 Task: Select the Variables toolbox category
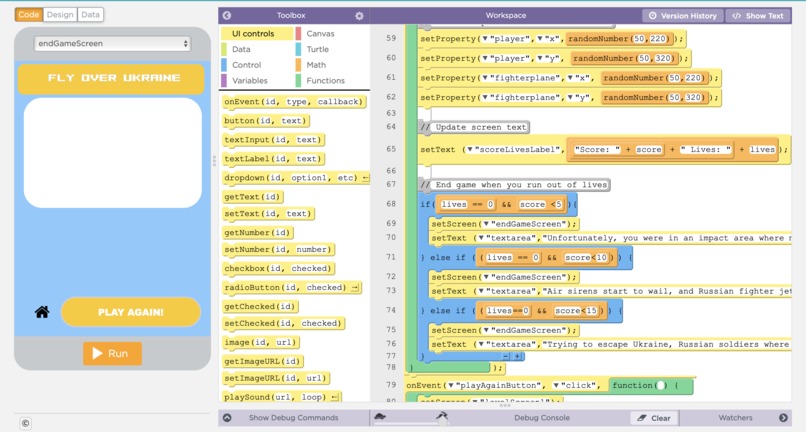pyautogui.click(x=245, y=80)
